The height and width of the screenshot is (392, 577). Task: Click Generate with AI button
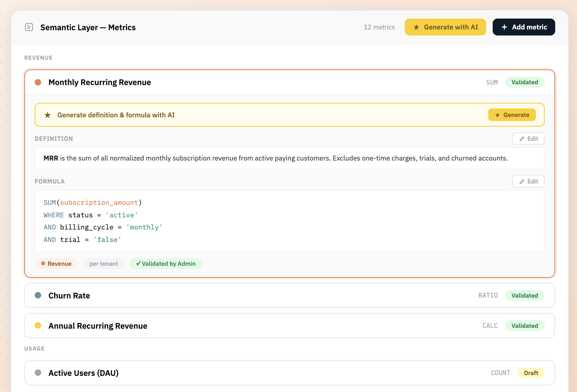[445, 27]
